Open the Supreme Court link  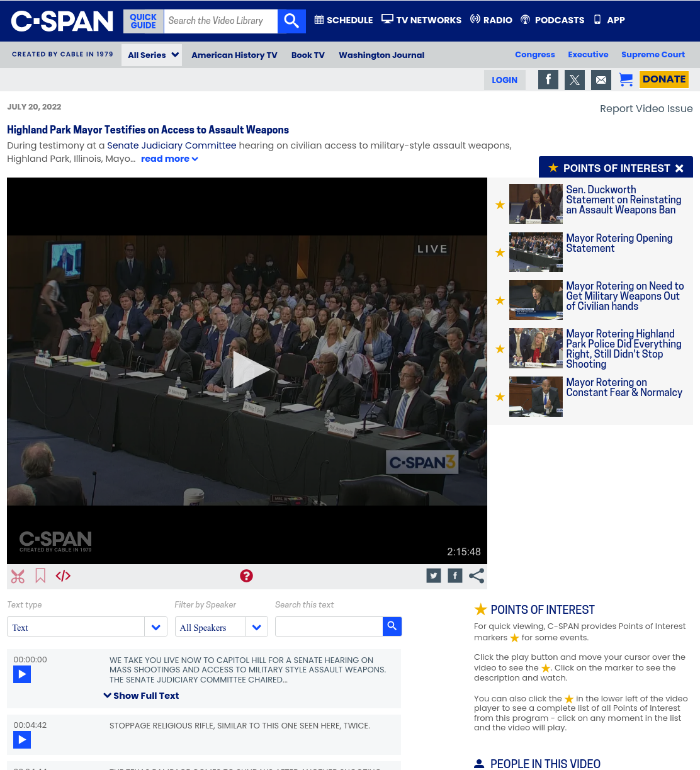pos(653,55)
